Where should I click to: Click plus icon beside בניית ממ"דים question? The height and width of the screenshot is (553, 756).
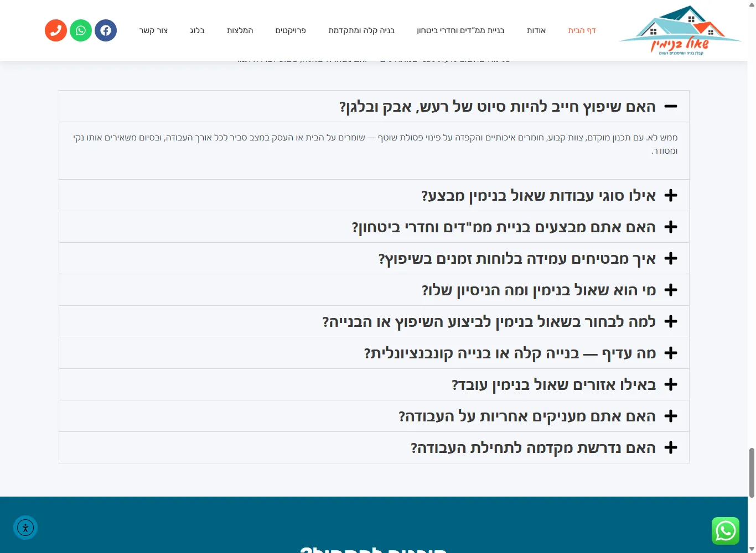(x=671, y=227)
